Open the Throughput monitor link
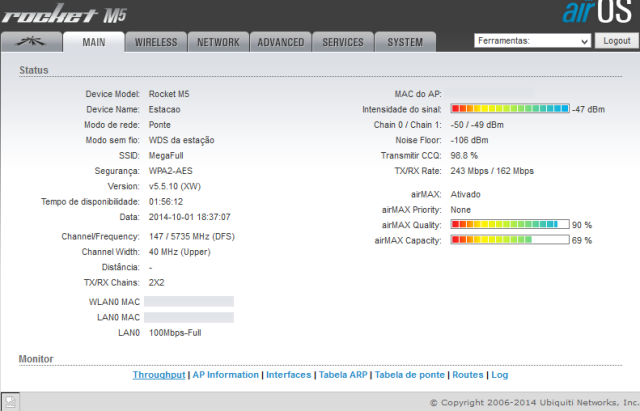The width and height of the screenshot is (640, 411). [x=159, y=375]
